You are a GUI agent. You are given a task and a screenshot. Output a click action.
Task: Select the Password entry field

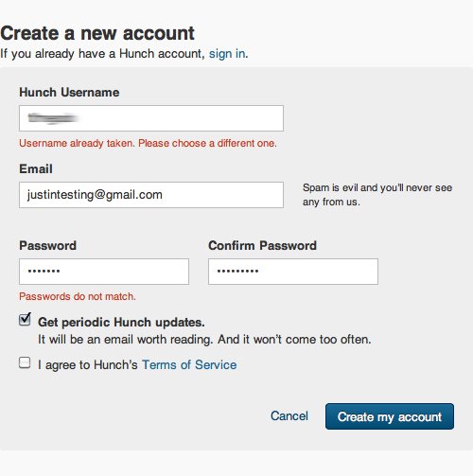tap(104, 272)
